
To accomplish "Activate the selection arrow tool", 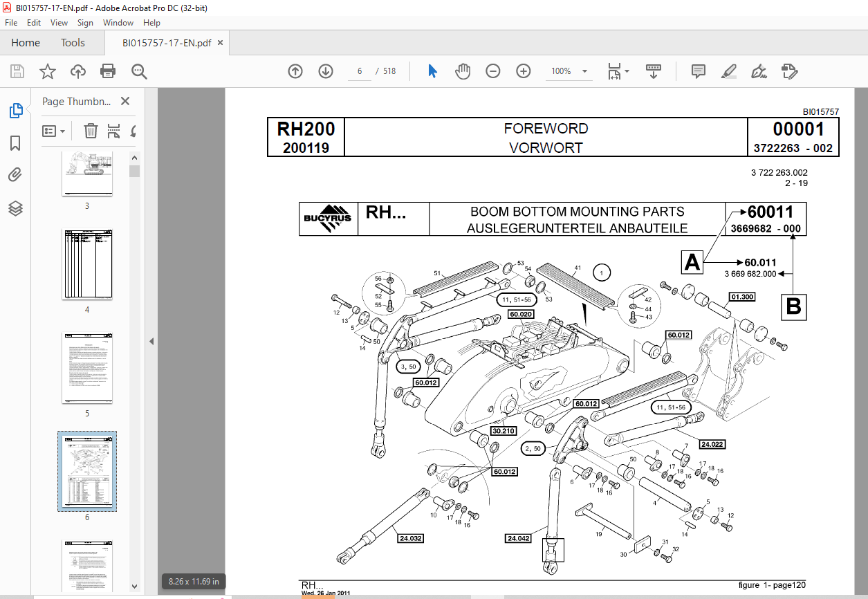I will point(432,71).
